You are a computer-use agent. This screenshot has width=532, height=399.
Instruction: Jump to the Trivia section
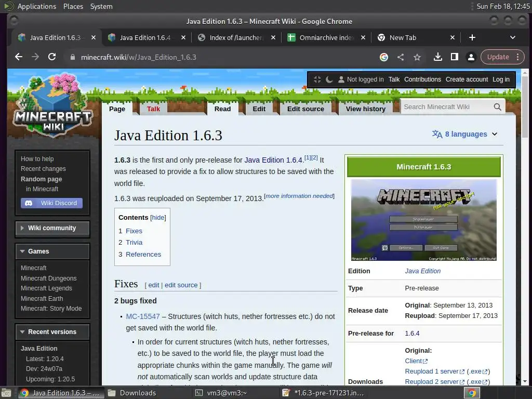134,243
